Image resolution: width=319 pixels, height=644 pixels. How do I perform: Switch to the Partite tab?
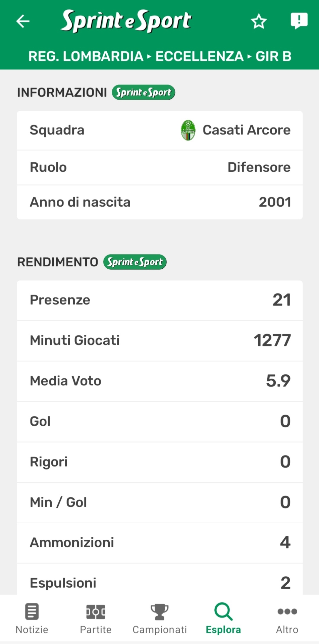pyautogui.click(x=96, y=618)
